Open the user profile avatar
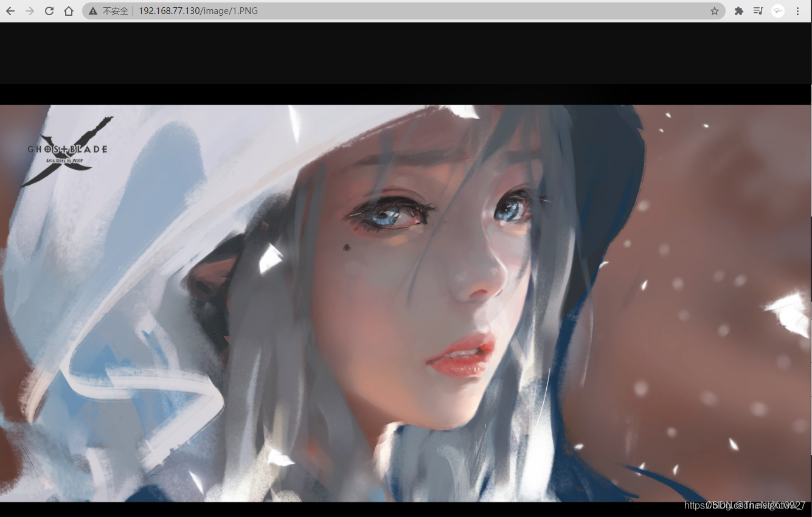The width and height of the screenshot is (812, 517). [778, 11]
